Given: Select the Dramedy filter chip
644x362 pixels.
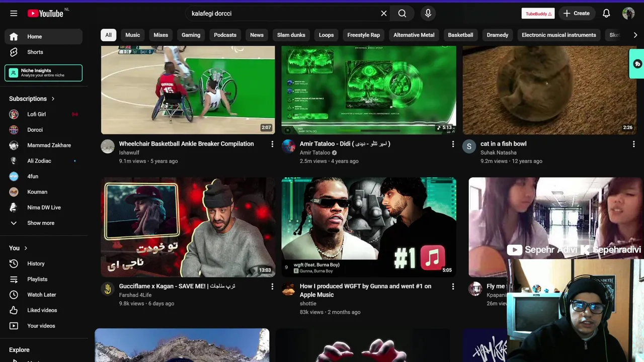Looking at the screenshot, I should (498, 35).
